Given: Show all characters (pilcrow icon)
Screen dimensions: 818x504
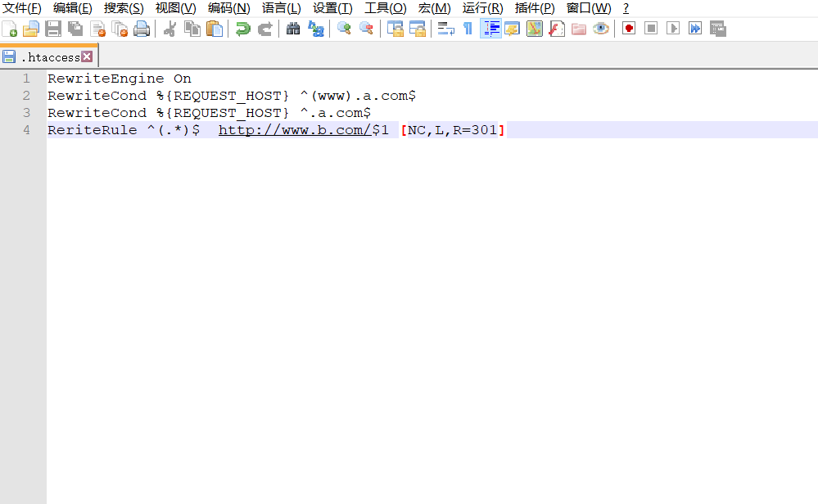Looking at the screenshot, I should click(x=468, y=29).
